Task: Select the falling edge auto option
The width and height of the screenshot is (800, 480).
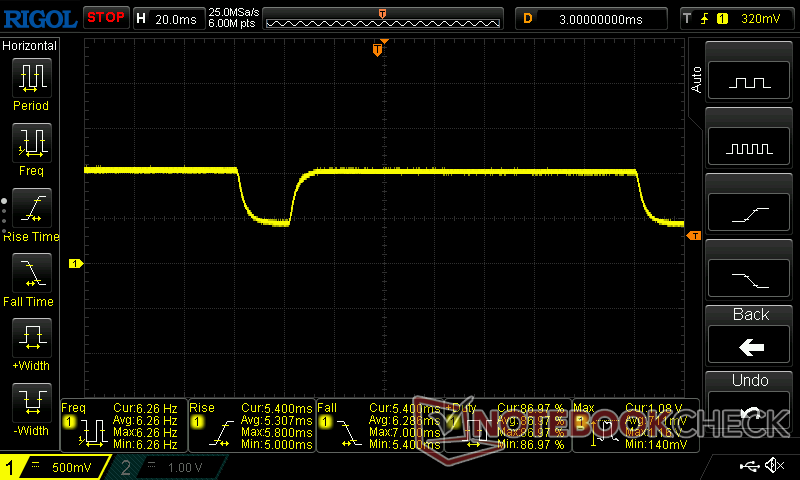Action: coord(750,278)
